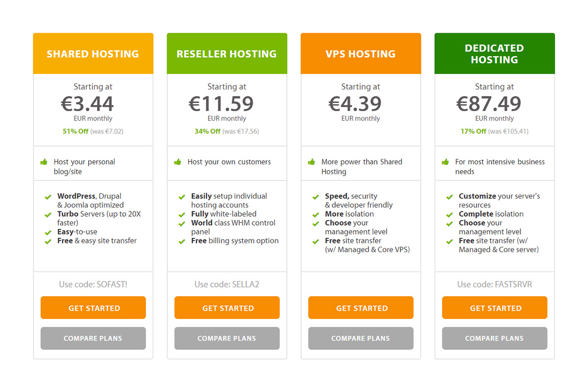Click checkmark next to 'Complete isolation' feature
Image resolution: width=588 pixels, height=392 pixels.
tap(449, 214)
